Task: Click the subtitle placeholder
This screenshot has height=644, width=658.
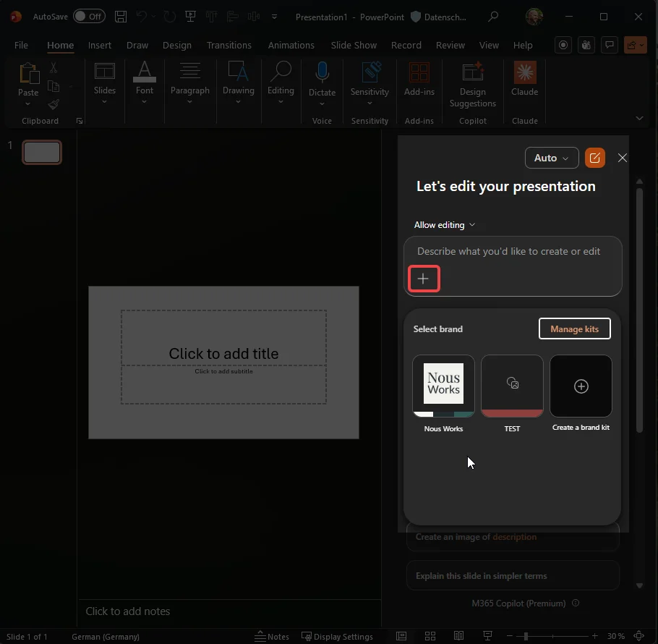Action: (x=223, y=384)
